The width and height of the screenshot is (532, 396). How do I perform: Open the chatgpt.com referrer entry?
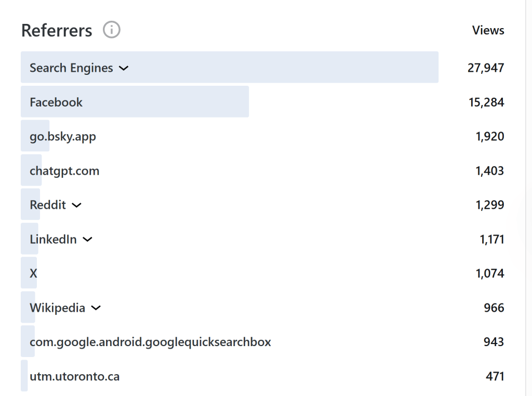pyautogui.click(x=64, y=171)
